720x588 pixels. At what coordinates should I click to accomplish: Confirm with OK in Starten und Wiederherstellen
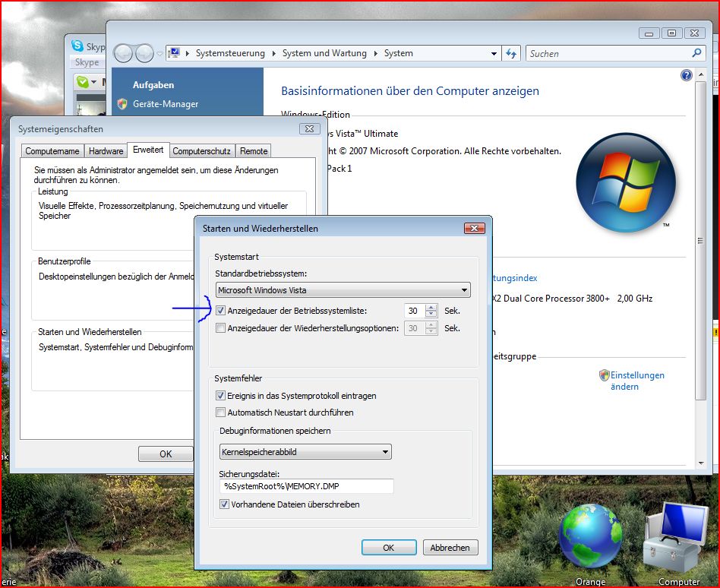click(x=388, y=548)
